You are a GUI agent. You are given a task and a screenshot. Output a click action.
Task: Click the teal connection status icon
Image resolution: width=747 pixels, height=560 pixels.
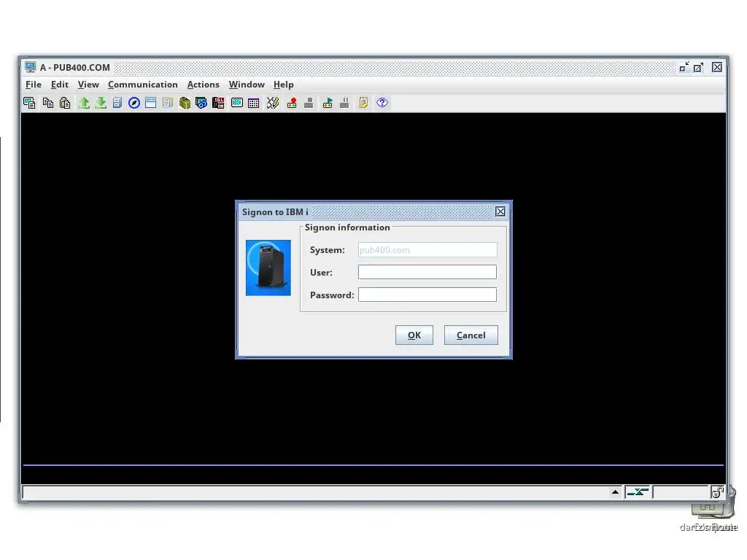click(x=638, y=492)
